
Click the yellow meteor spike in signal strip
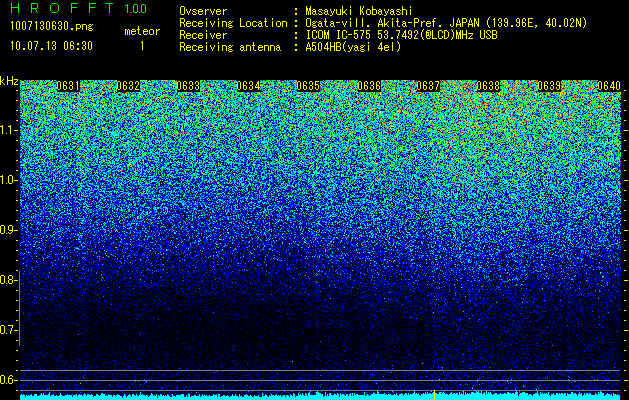click(434, 394)
